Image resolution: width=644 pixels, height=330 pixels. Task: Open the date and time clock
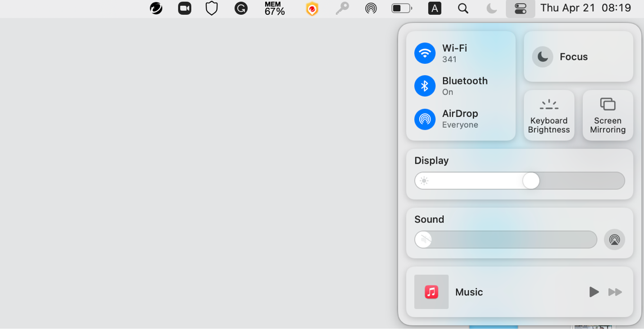pos(585,8)
